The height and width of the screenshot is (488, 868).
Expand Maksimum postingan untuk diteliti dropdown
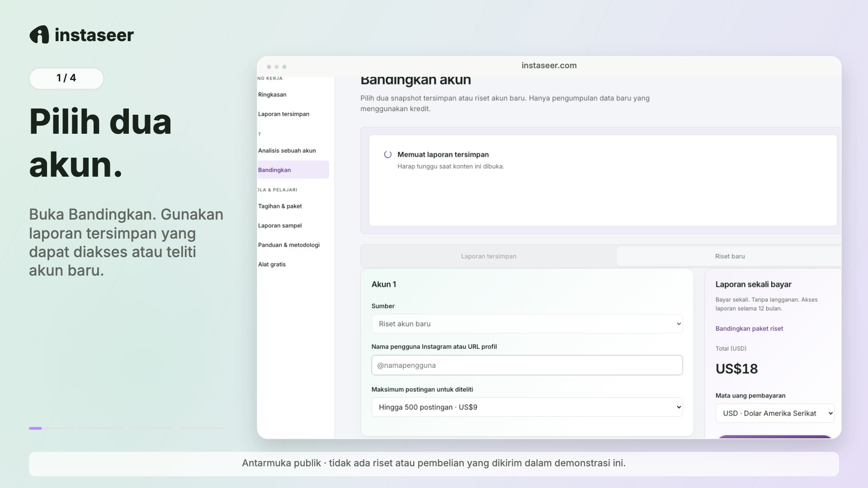click(527, 407)
